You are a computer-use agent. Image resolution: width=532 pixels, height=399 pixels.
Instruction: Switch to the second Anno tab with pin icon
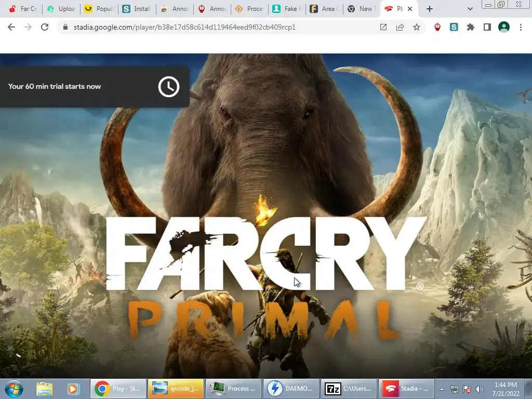click(x=212, y=9)
